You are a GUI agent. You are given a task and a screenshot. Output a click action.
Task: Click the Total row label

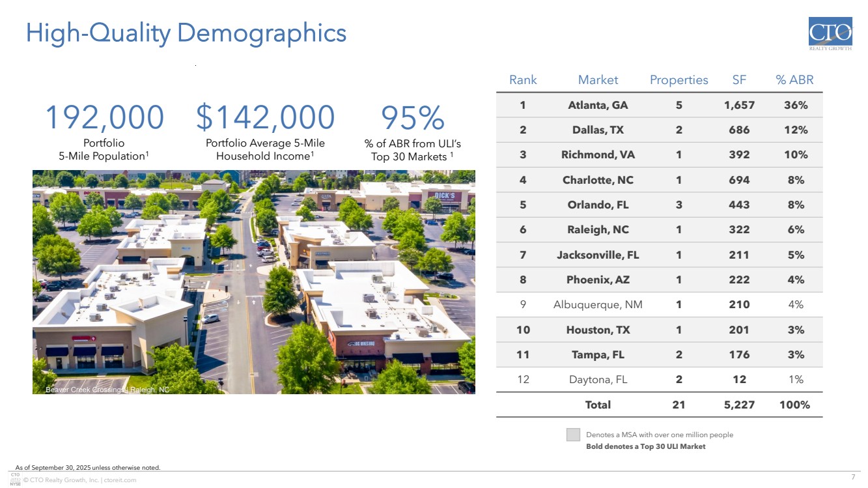[x=598, y=405]
